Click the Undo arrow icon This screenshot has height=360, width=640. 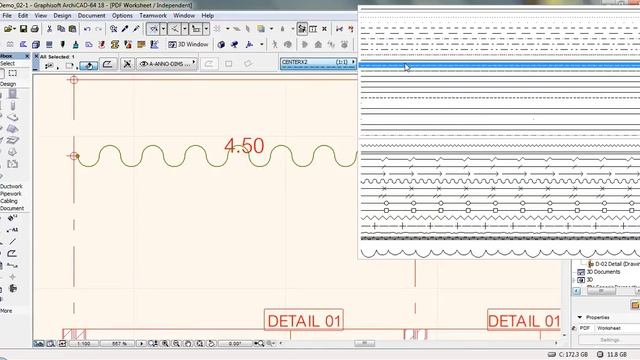[x=87, y=29]
